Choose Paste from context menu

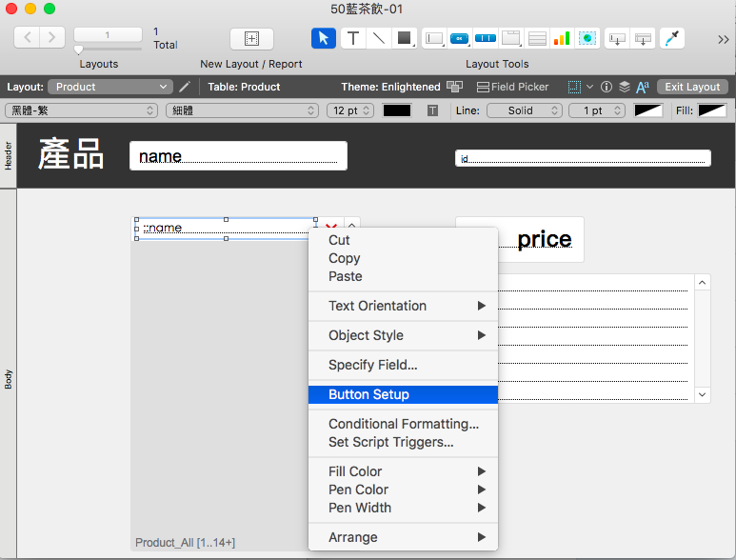coord(403,276)
